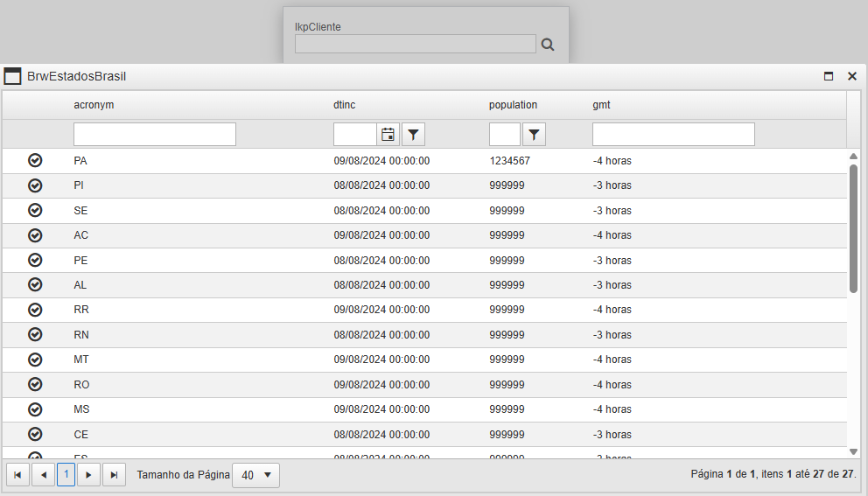Open the population filter funnel menu
Screen dimensions: 868x496
534,135
